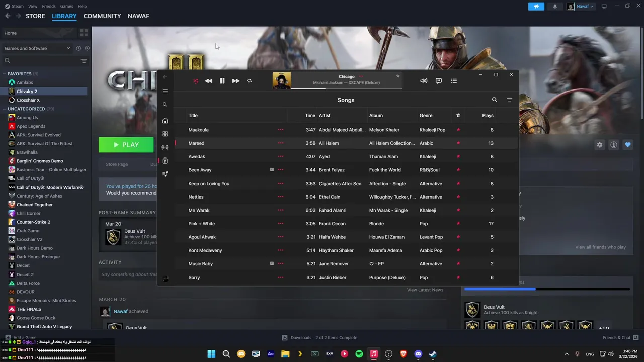Navigate back in Steam
644x362 pixels.
point(8,16)
